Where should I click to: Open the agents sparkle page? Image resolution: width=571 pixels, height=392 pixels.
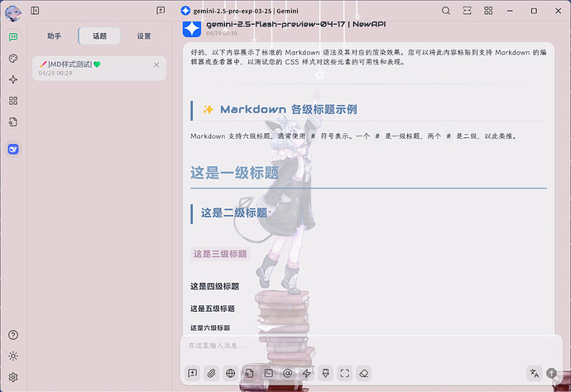pyautogui.click(x=13, y=79)
